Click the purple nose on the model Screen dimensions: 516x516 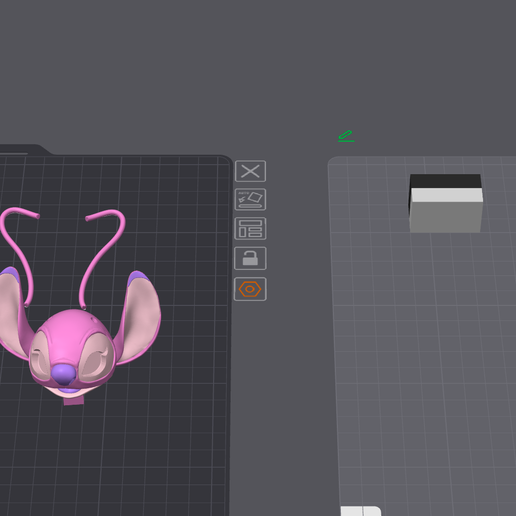click(x=64, y=374)
